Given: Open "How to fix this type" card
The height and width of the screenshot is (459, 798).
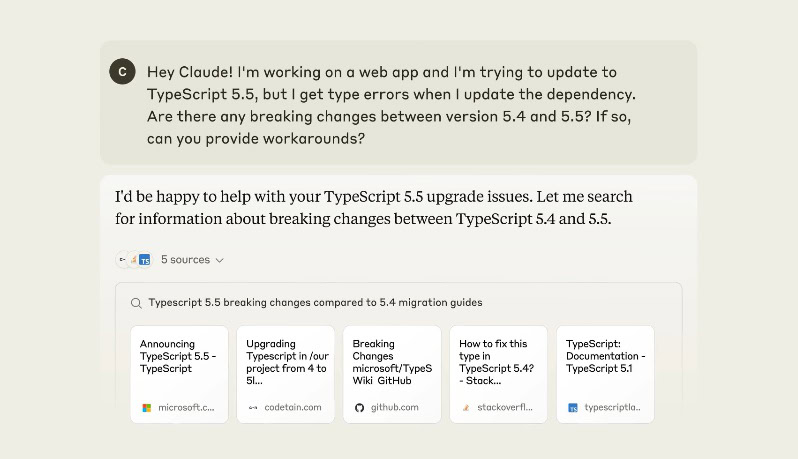Looking at the screenshot, I should pyautogui.click(x=498, y=373).
